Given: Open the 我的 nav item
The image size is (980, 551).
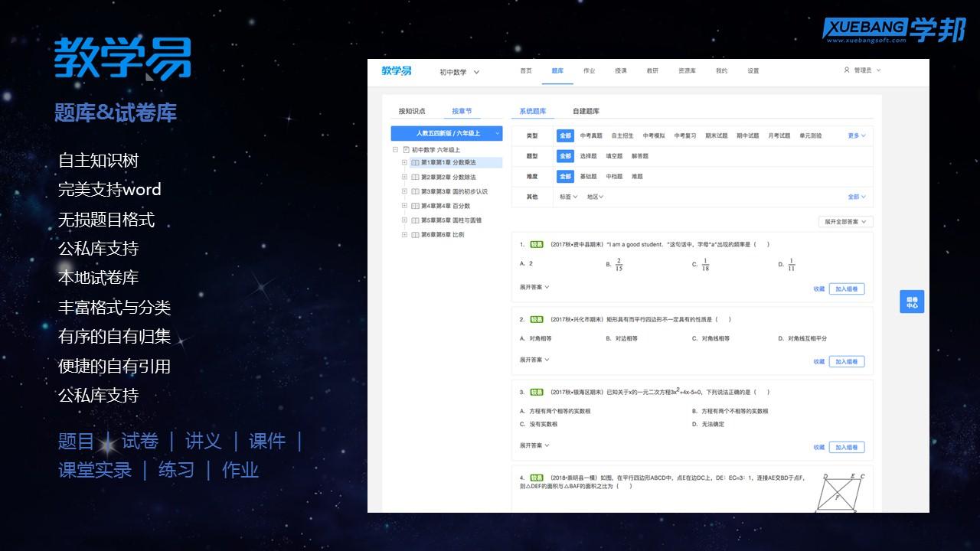Looking at the screenshot, I should pos(721,70).
